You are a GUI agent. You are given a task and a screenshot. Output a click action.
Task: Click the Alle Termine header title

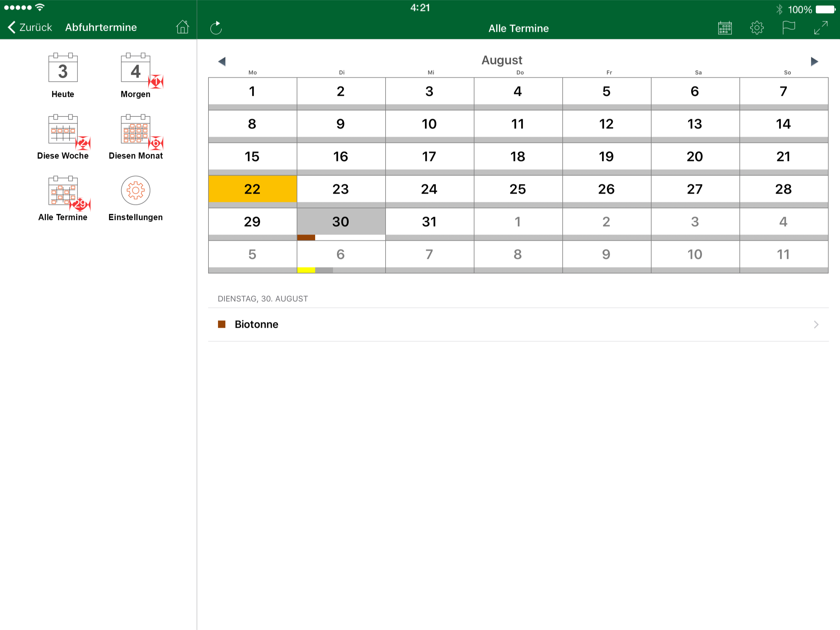point(518,28)
